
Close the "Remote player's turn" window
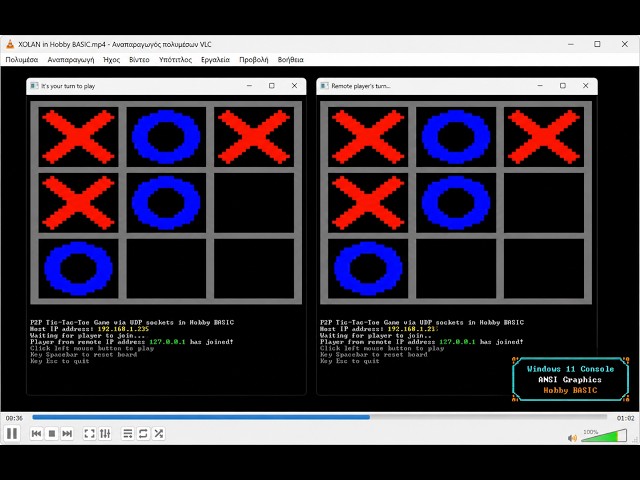pyautogui.click(x=586, y=86)
